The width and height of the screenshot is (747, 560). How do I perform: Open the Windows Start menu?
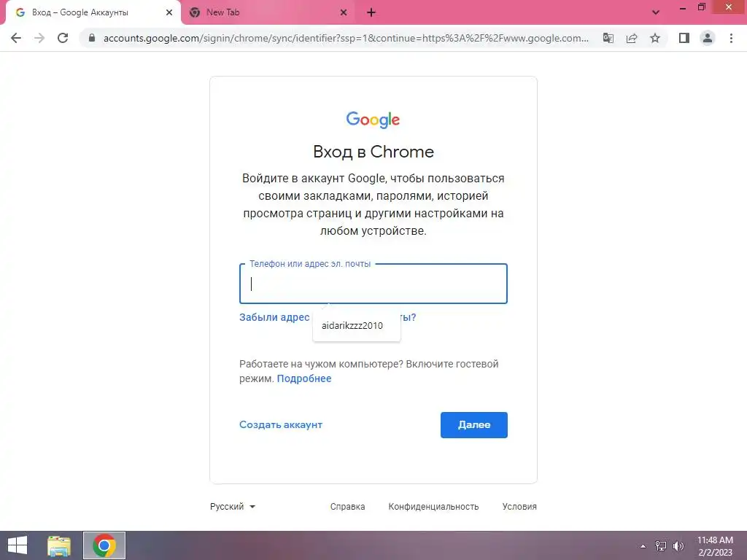click(18, 545)
